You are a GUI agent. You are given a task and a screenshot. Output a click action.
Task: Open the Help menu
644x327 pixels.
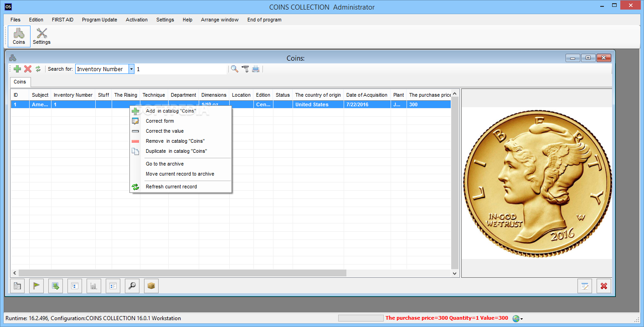pos(187,20)
